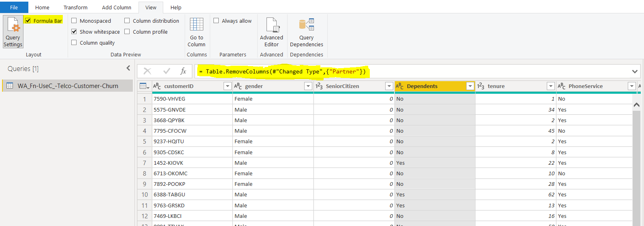Screen dimensions: 644x226
Task: Open the Advanced Editor
Action: tap(271, 32)
